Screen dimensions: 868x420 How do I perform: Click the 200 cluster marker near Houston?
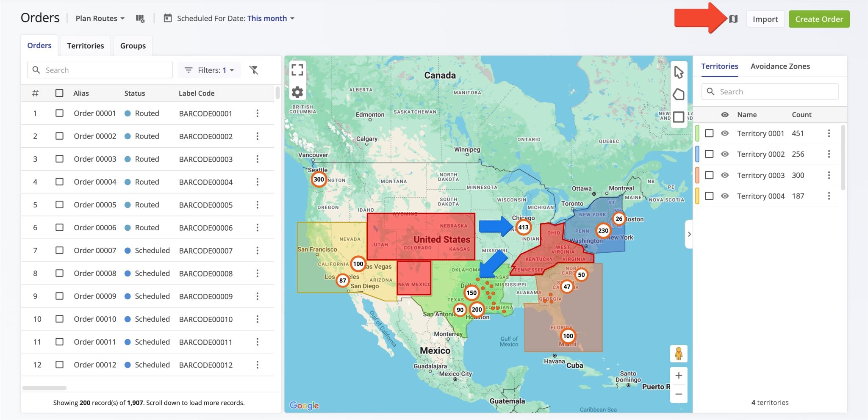[x=477, y=309]
